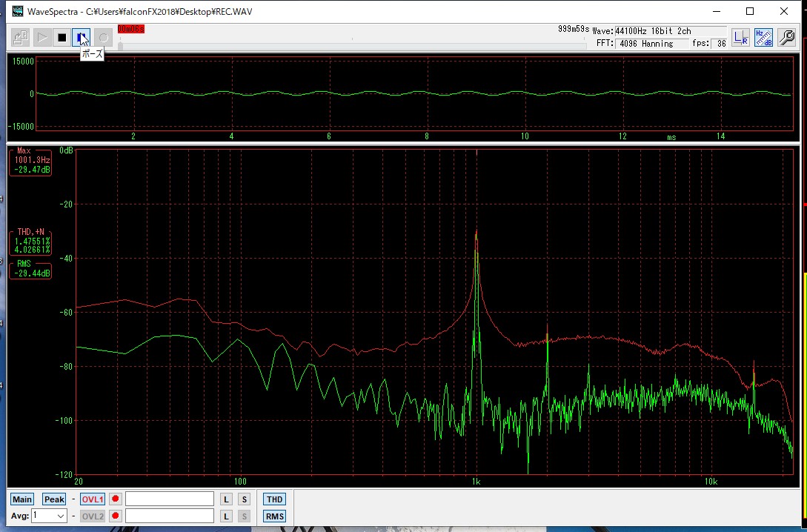Screen dimensions: 807x532
Task: Click the S save button for OVL1
Action: pos(244,499)
